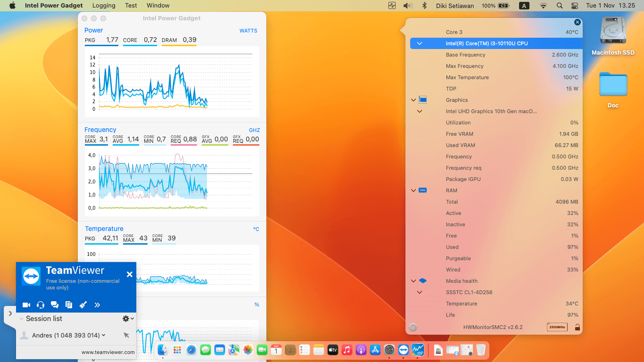Close the HWMonitorSMC2 popover
Image resolution: width=644 pixels, height=362 pixels.
tap(578, 22)
